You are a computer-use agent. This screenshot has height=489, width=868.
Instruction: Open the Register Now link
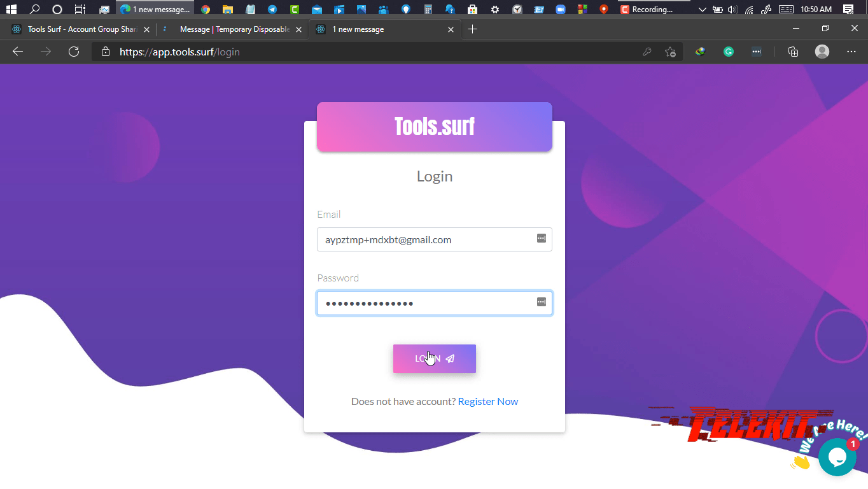pyautogui.click(x=488, y=401)
